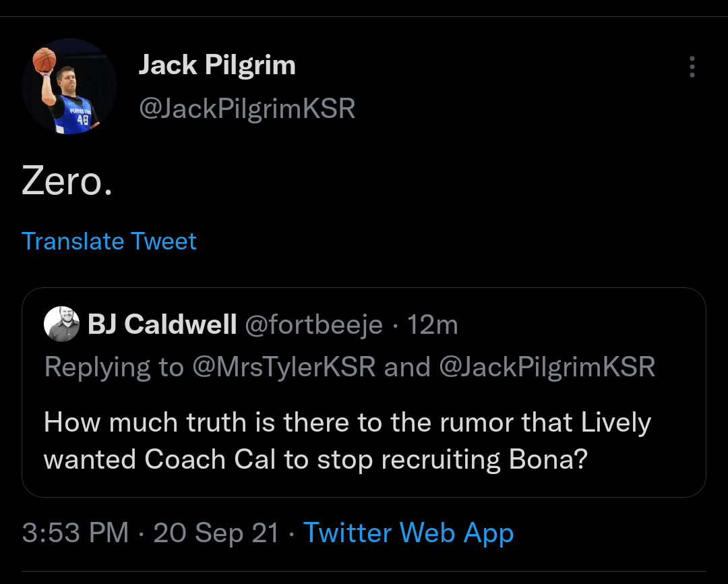
Task: Open the @MrsTylerKSR mention
Action: [283, 367]
